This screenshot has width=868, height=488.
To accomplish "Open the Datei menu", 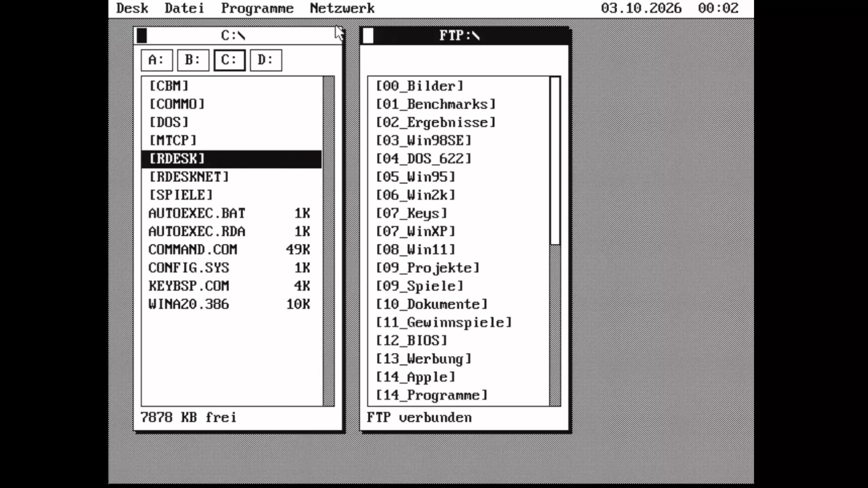I will pyautogui.click(x=184, y=8).
